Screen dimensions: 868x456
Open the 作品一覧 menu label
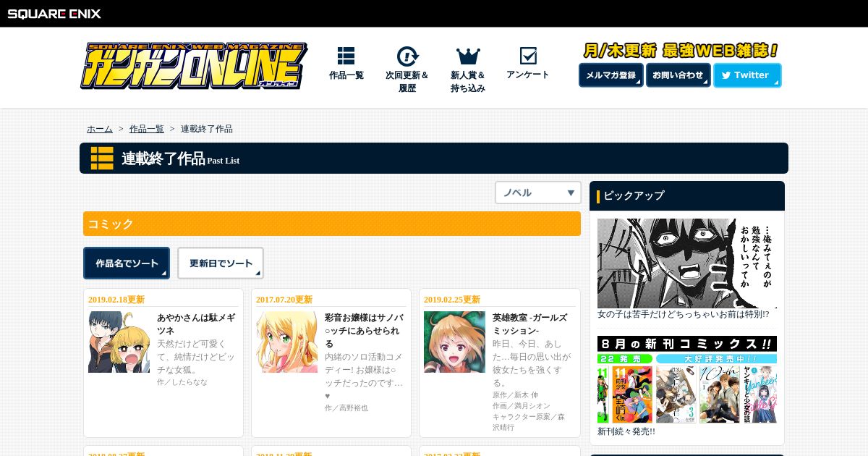coord(346,75)
